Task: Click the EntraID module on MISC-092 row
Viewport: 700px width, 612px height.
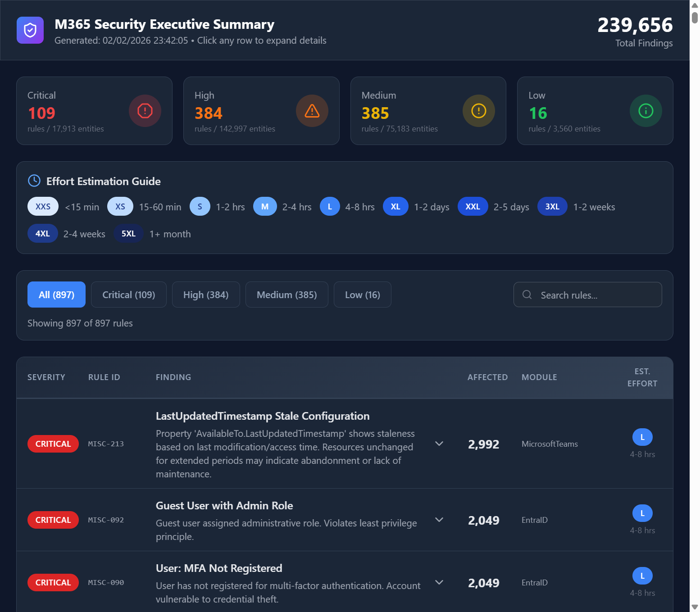Action: click(535, 520)
